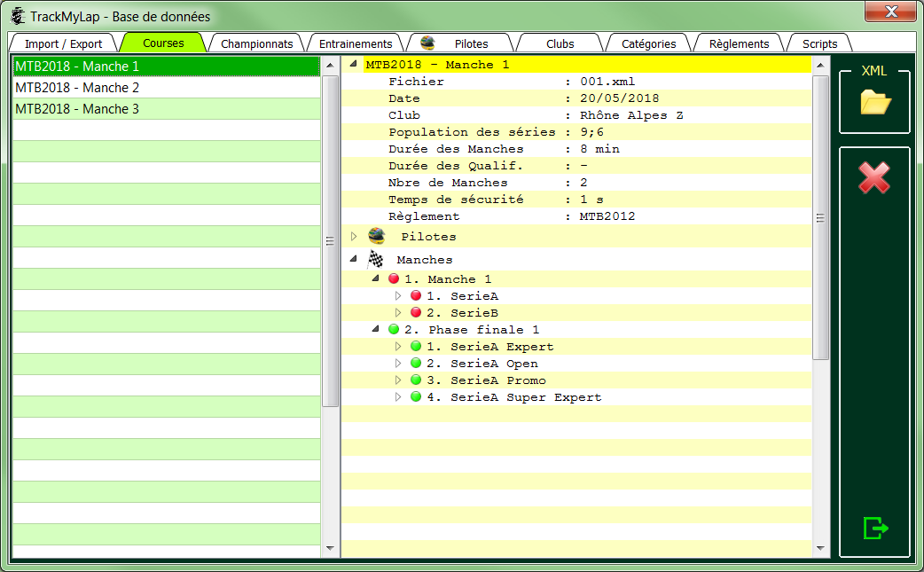
Task: Click the Club Rhône Alpes Z row
Action: tap(576, 115)
